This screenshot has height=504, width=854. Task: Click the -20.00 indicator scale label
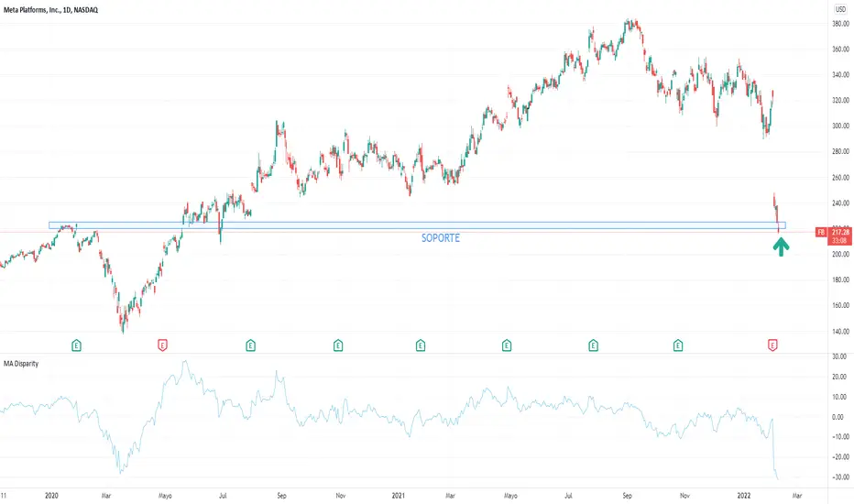pyautogui.click(x=838, y=457)
